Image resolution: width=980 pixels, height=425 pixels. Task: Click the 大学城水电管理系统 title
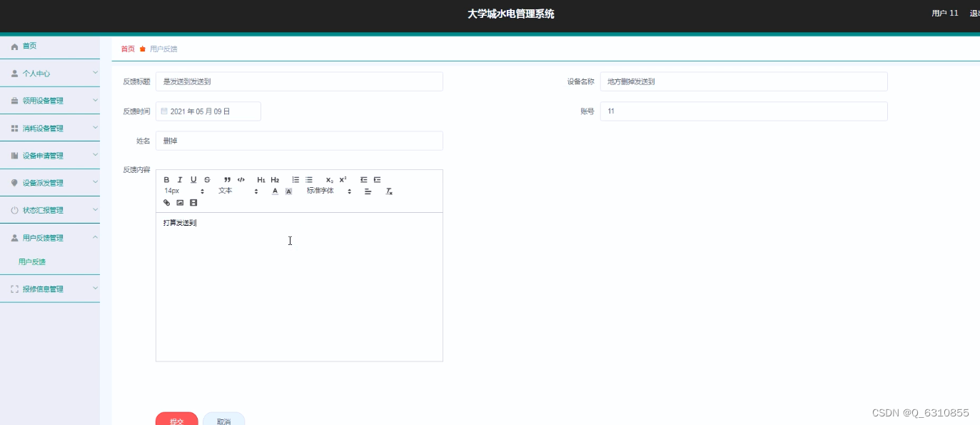[x=511, y=14]
